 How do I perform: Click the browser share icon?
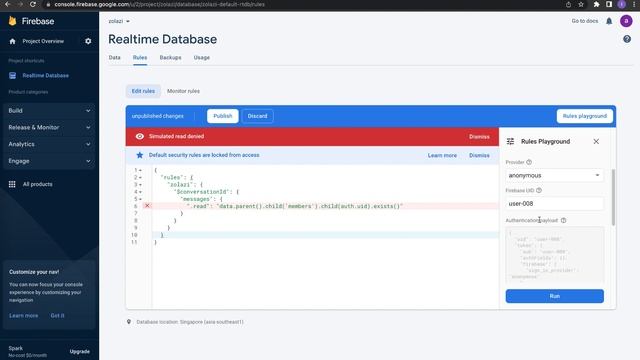click(x=568, y=4)
